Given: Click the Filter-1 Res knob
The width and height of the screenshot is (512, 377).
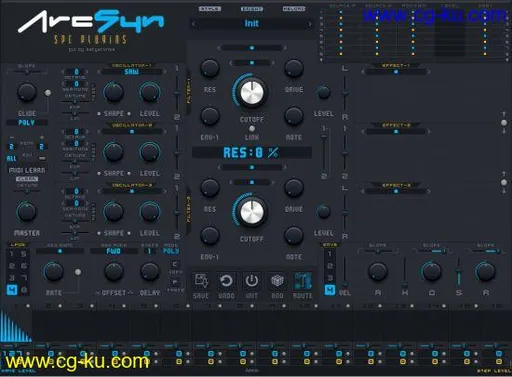Looking at the screenshot, I should point(210,68).
